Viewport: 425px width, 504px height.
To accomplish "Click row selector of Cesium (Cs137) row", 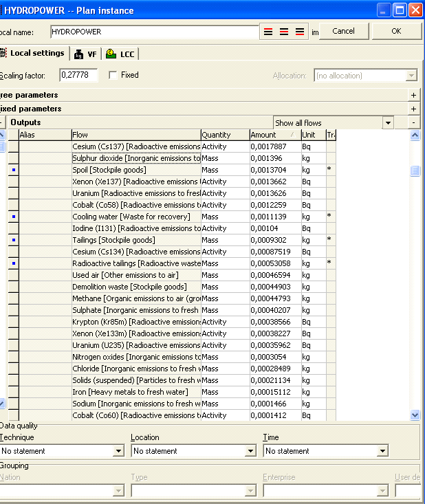I will click(14, 146).
